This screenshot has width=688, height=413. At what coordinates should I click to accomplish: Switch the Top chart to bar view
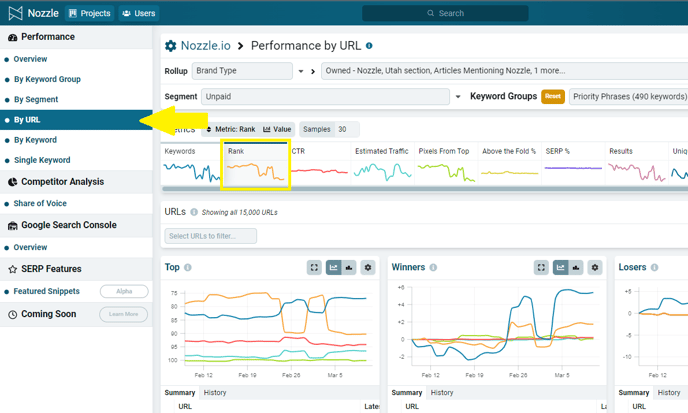pyautogui.click(x=349, y=267)
